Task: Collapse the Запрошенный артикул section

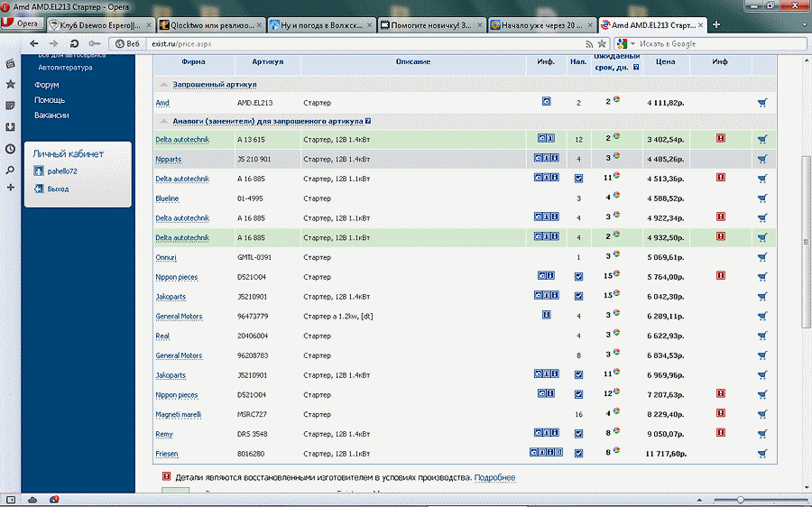Action: click(x=163, y=84)
